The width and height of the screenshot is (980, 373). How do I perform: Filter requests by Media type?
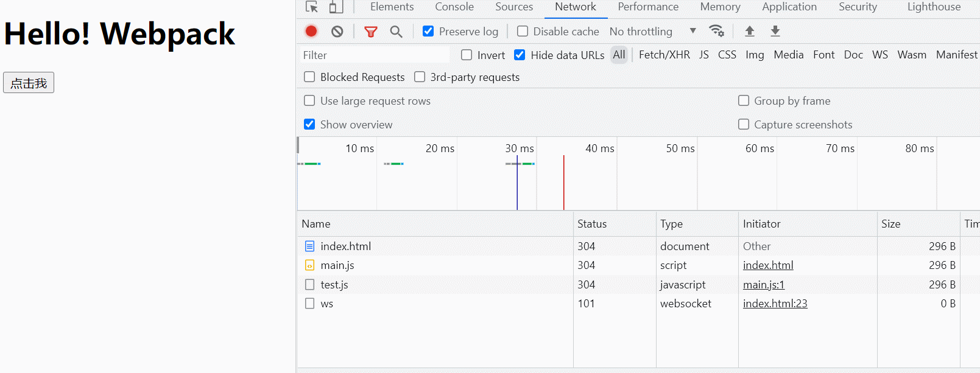789,55
